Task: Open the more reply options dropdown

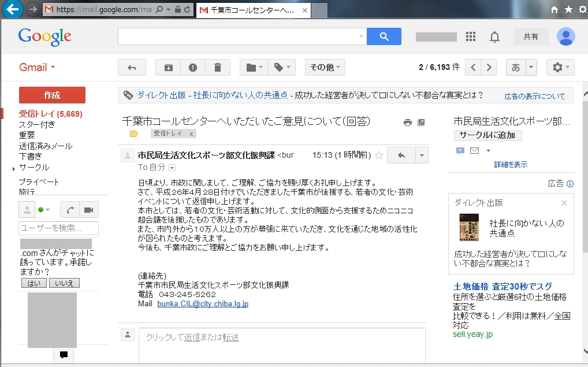Action: pos(422,155)
